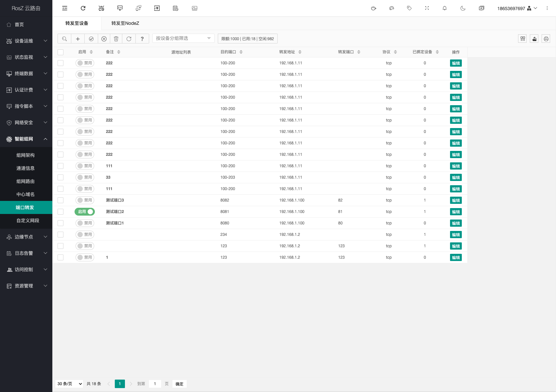Screen dimensions: 556x392
Task: Click the plus icon to add rule
Action: [78, 39]
